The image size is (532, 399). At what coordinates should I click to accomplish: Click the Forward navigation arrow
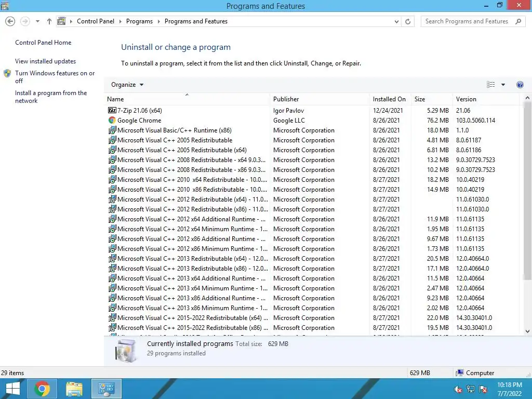click(25, 21)
